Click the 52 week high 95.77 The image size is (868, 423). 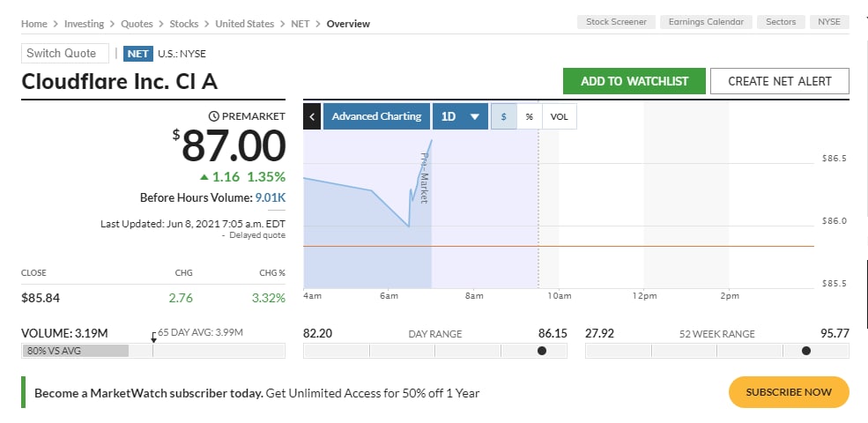click(835, 333)
